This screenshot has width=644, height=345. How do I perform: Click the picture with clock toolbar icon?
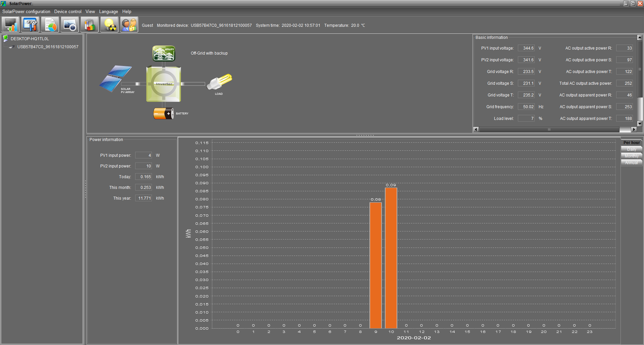70,25
